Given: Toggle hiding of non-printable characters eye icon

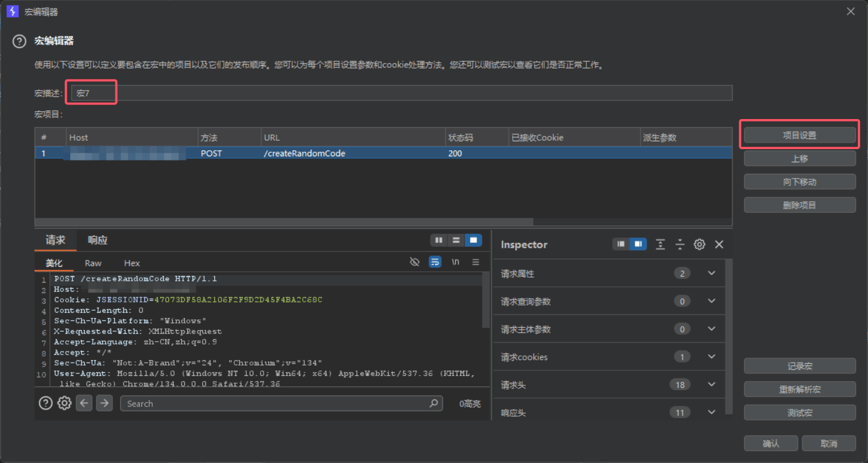Looking at the screenshot, I should click(x=414, y=262).
